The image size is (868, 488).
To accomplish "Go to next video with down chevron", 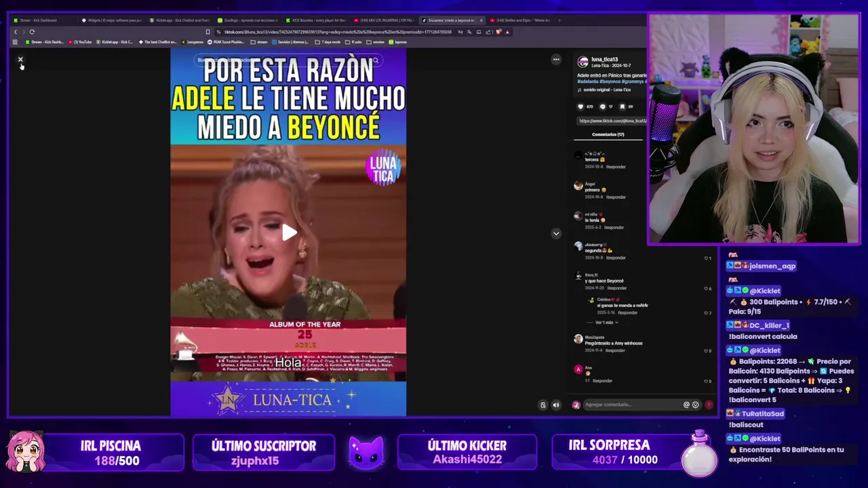I will (x=556, y=233).
